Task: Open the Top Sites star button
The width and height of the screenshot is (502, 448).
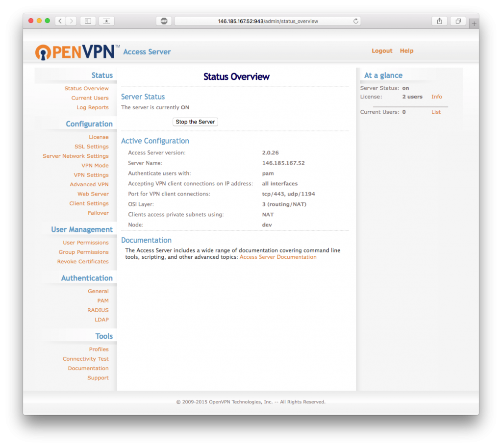Action: (x=106, y=21)
